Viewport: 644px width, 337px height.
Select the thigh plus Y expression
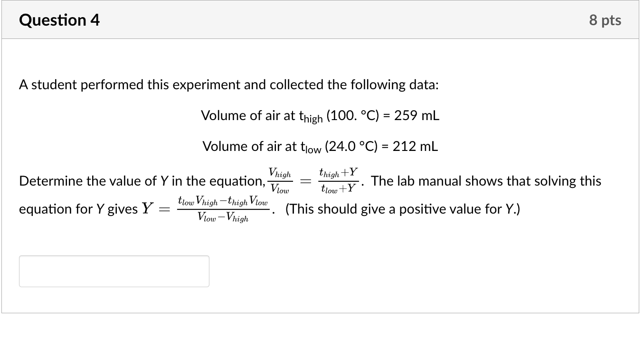[x=339, y=172]
